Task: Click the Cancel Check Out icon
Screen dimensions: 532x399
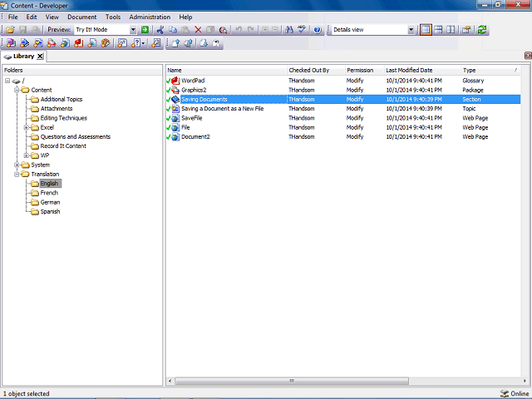Action: (x=216, y=43)
